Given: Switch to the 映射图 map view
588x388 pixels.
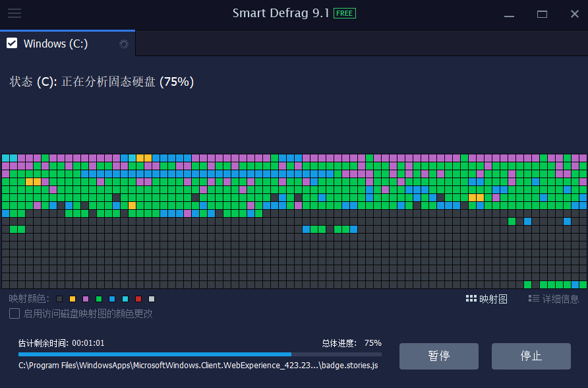Looking at the screenshot, I should click(x=486, y=298).
